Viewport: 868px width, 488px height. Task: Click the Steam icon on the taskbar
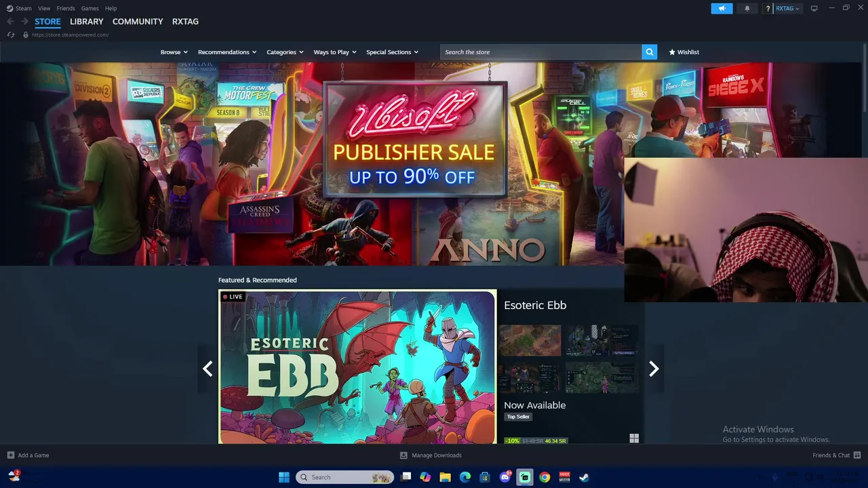click(x=584, y=477)
